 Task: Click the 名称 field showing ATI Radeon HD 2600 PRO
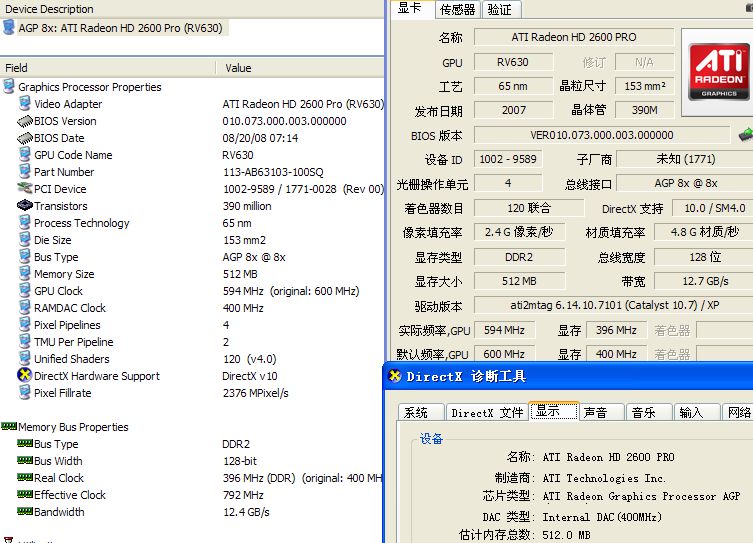point(574,37)
